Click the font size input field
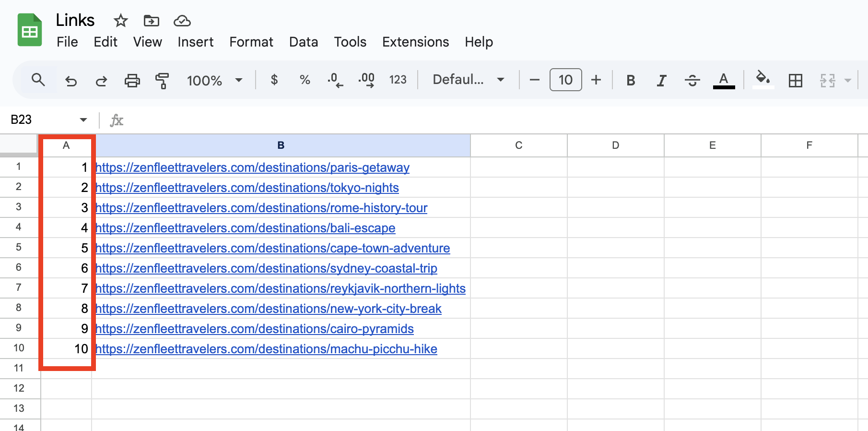868x431 pixels. 565,80
